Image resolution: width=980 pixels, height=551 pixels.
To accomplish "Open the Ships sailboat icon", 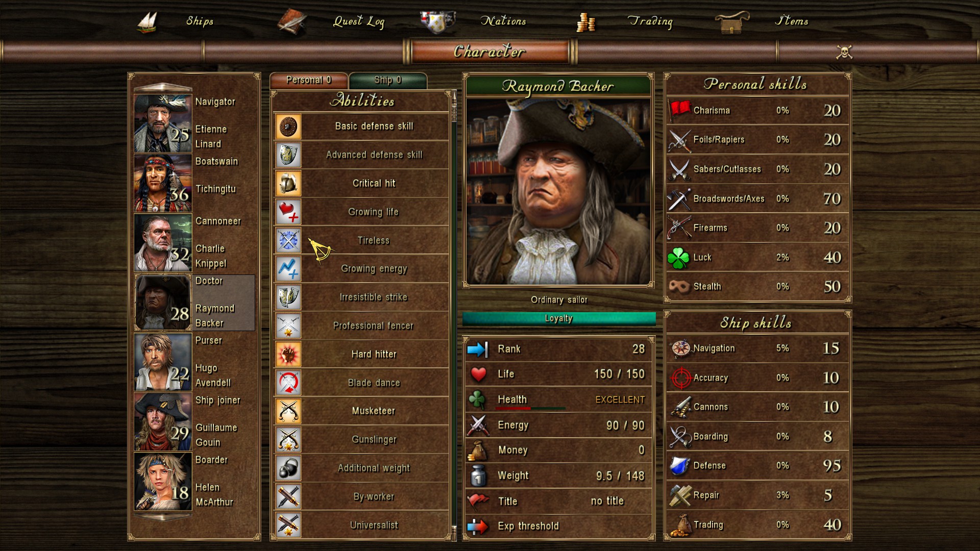I will click(x=147, y=22).
